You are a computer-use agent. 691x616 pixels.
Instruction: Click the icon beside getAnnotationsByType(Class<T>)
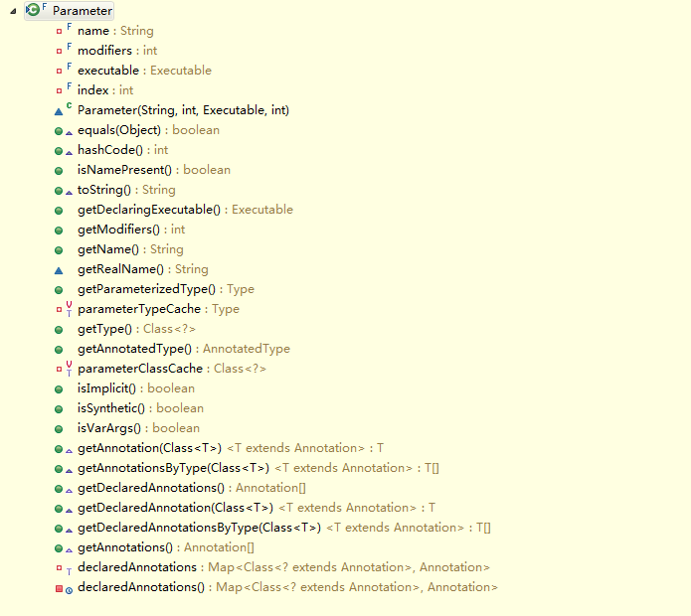pyautogui.click(x=59, y=469)
